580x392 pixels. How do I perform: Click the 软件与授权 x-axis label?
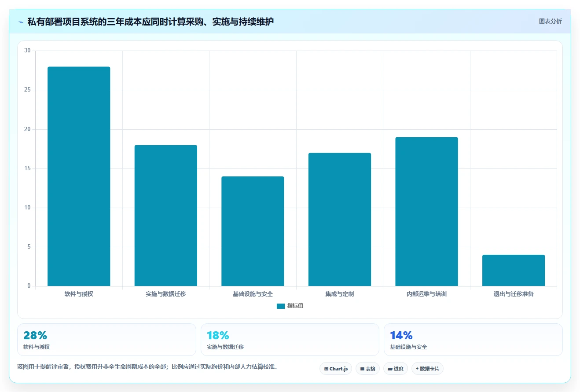[79, 294]
